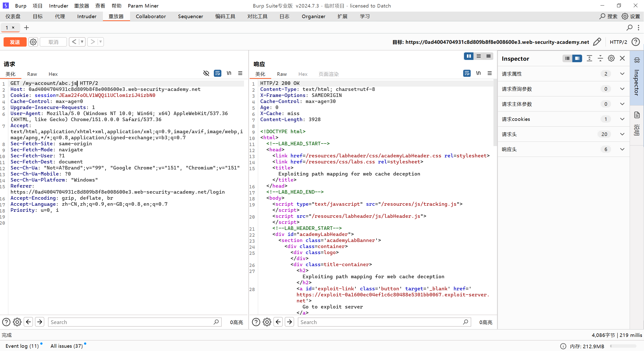Close the Inspector panel

622,58
